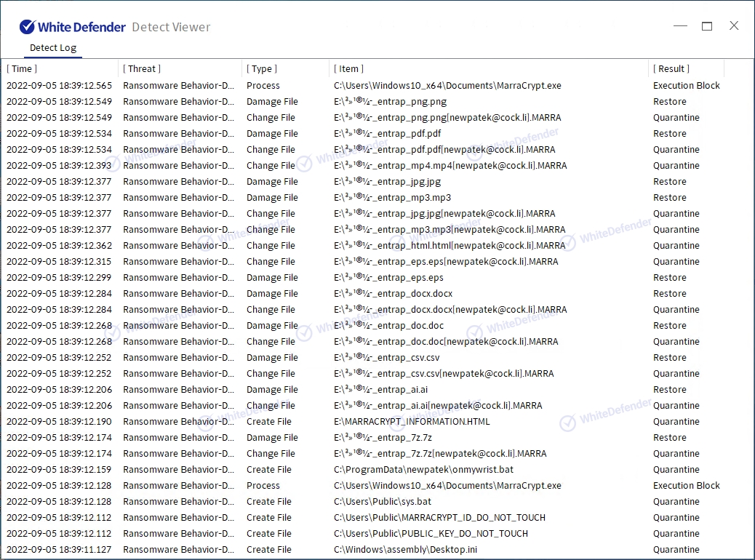This screenshot has width=755, height=560.
Task: Click the White Defender checkmark logo icon
Action: pos(27,27)
